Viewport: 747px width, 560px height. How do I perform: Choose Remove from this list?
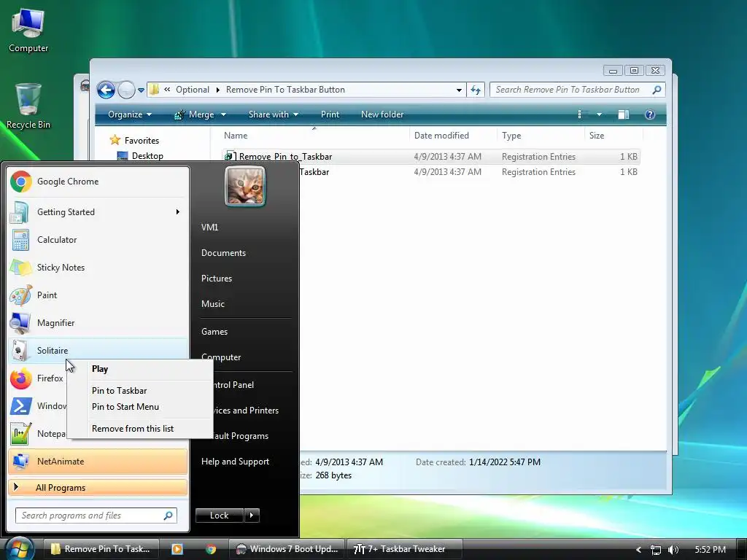[x=133, y=429]
